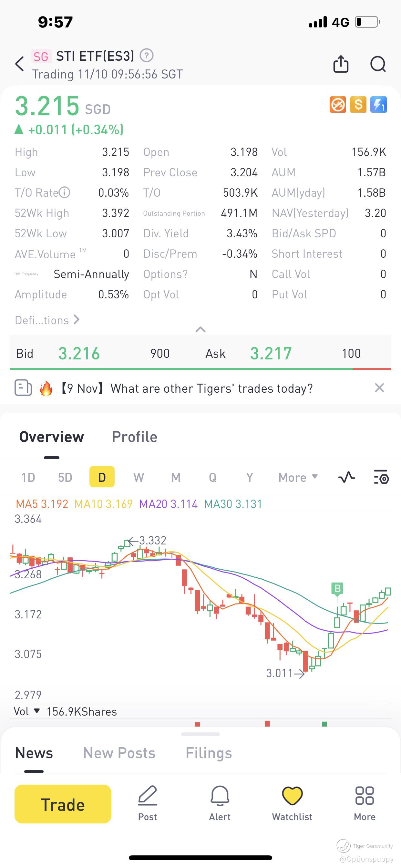Image resolution: width=401 pixels, height=868 pixels.
Task: Tap the yellow Trade button
Action: coord(63,804)
